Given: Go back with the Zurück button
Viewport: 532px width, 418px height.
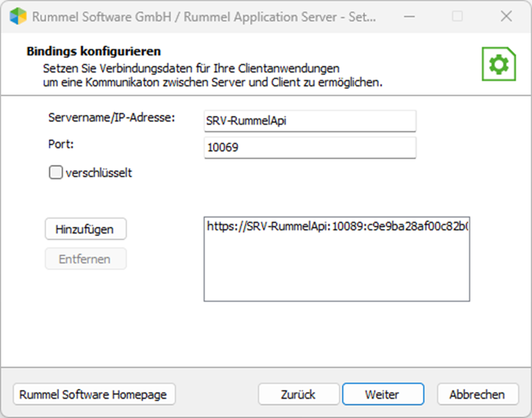Looking at the screenshot, I should (299, 394).
